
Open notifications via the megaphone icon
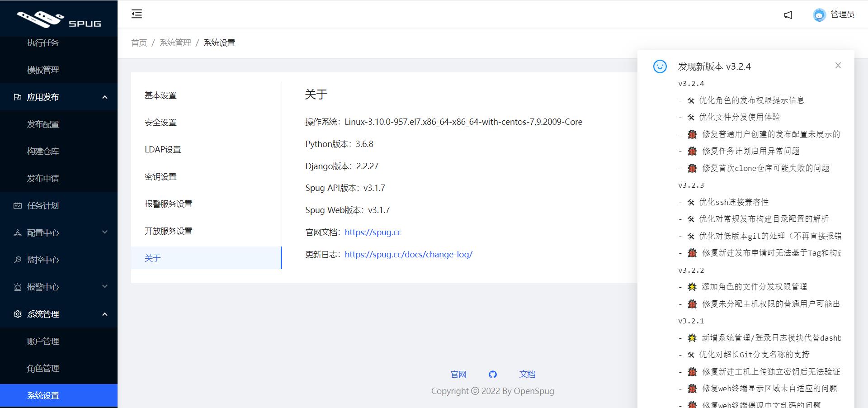click(788, 15)
